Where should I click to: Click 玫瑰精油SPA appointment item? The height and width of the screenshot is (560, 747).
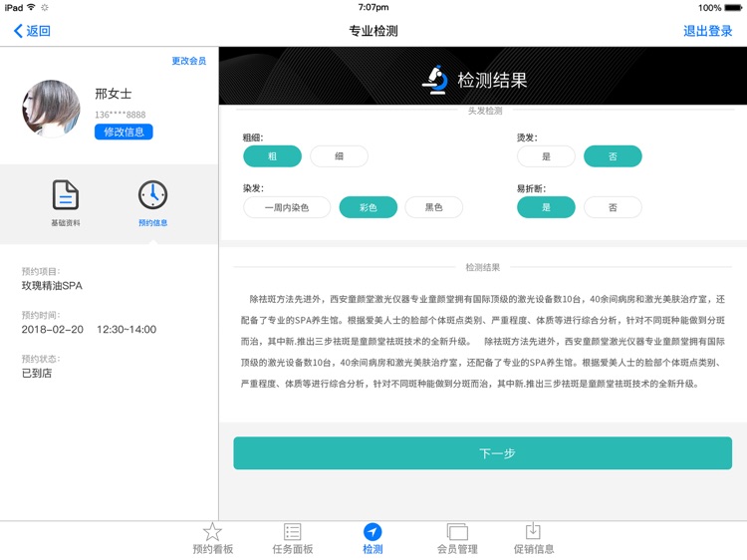(52, 286)
